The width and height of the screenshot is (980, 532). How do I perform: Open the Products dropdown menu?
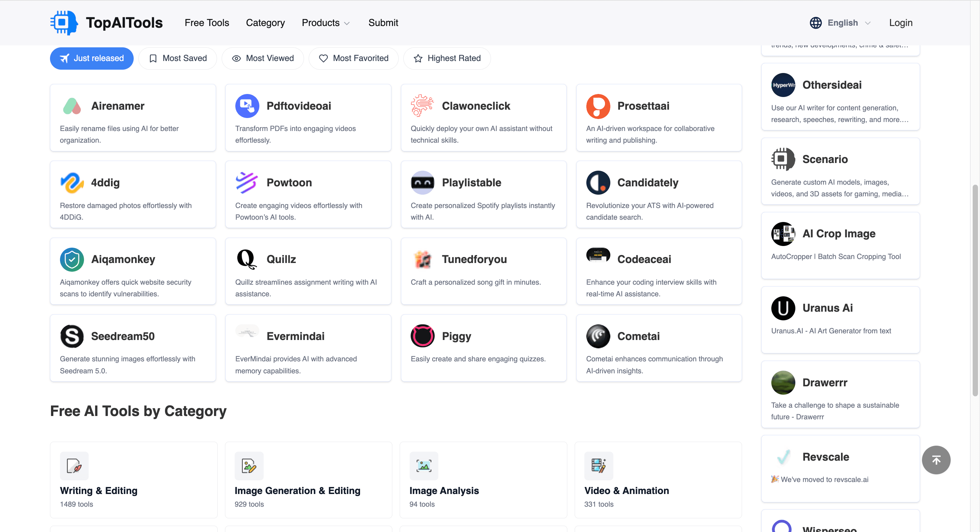pyautogui.click(x=326, y=23)
